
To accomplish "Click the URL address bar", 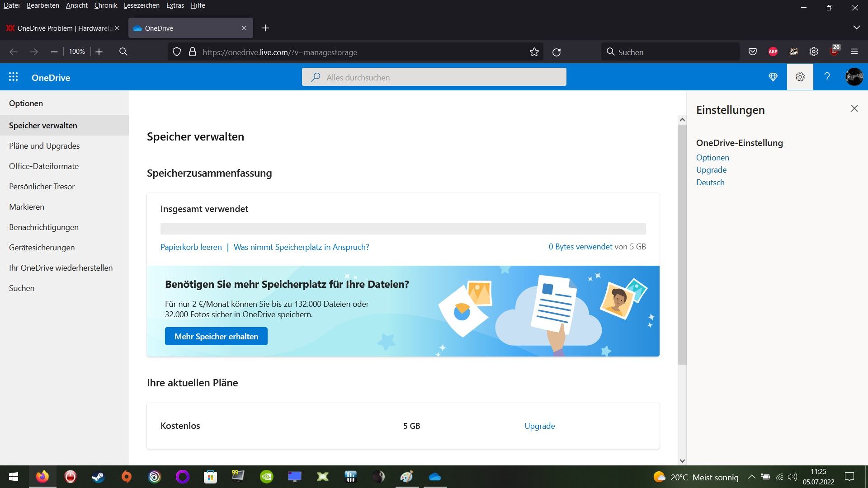I will point(355,52).
